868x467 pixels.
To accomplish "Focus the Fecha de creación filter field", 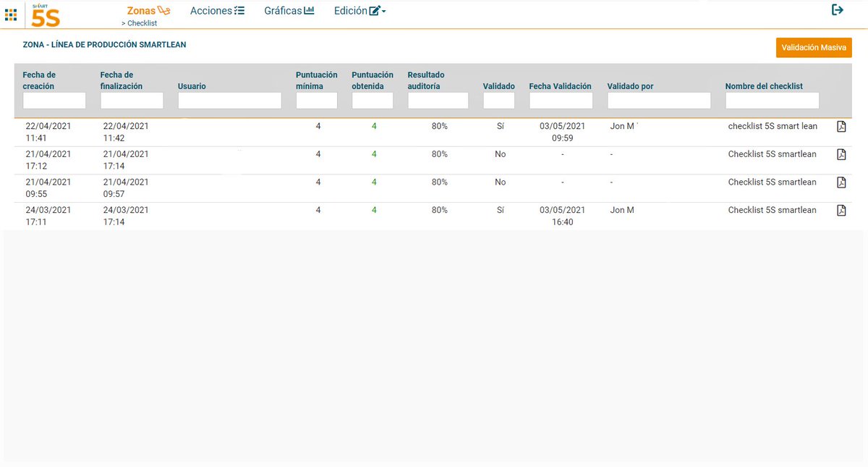I will 54,101.
